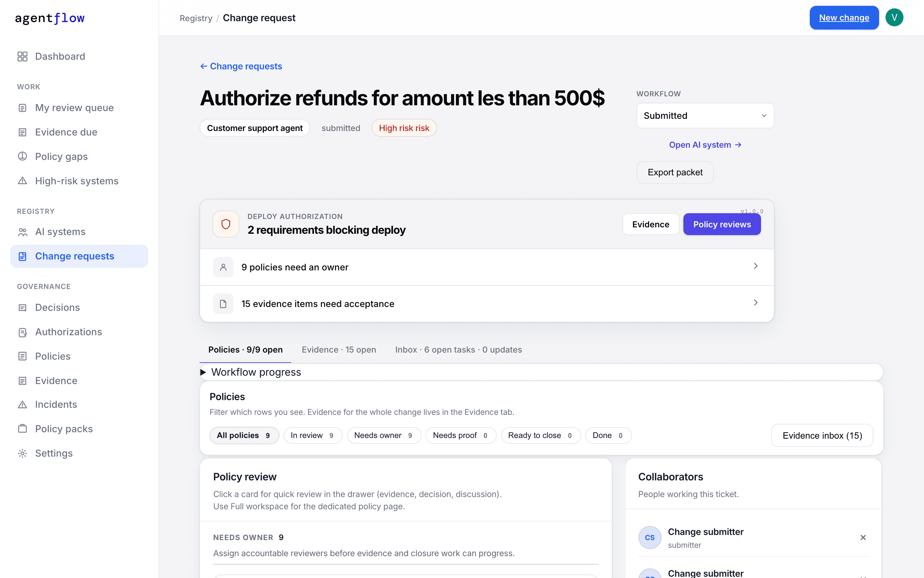924x578 pixels.
Task: Open the Workflow Submitted dropdown
Action: pyautogui.click(x=705, y=116)
